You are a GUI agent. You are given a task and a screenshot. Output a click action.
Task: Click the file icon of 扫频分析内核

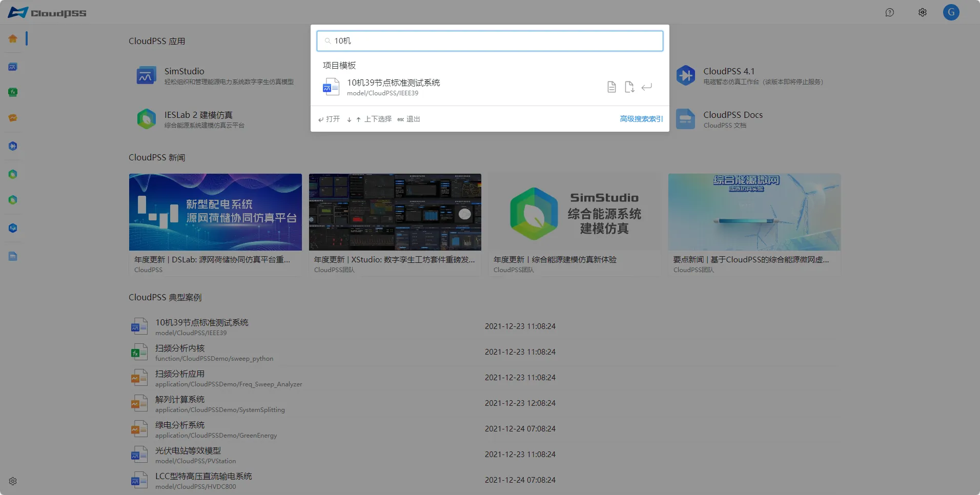pyautogui.click(x=139, y=352)
